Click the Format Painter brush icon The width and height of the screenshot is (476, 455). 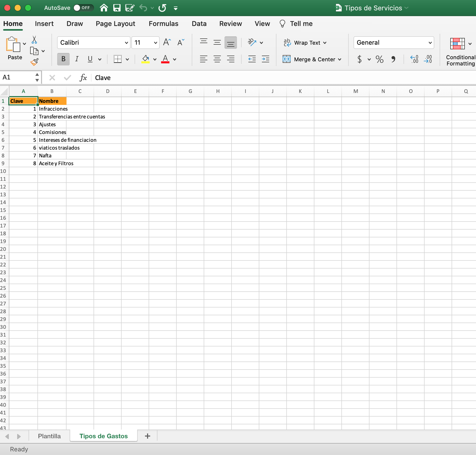(x=34, y=62)
